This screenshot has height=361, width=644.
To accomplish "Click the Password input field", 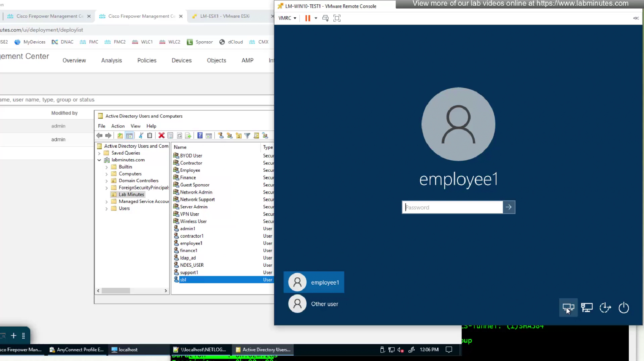I will (453, 207).
